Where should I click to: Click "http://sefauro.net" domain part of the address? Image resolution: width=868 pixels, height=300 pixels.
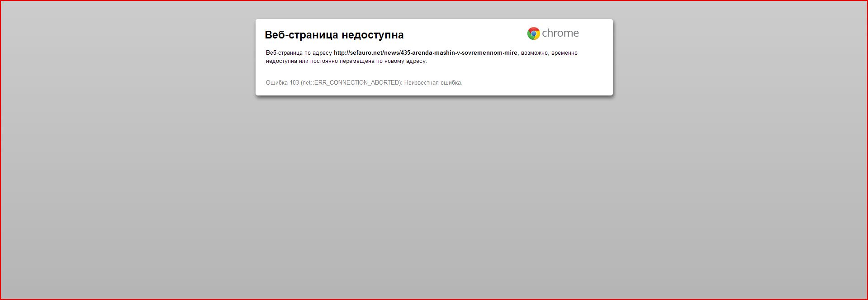click(x=358, y=53)
